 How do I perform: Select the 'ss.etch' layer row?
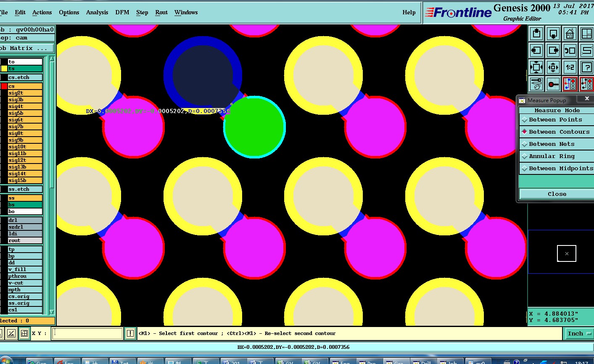tap(25, 189)
